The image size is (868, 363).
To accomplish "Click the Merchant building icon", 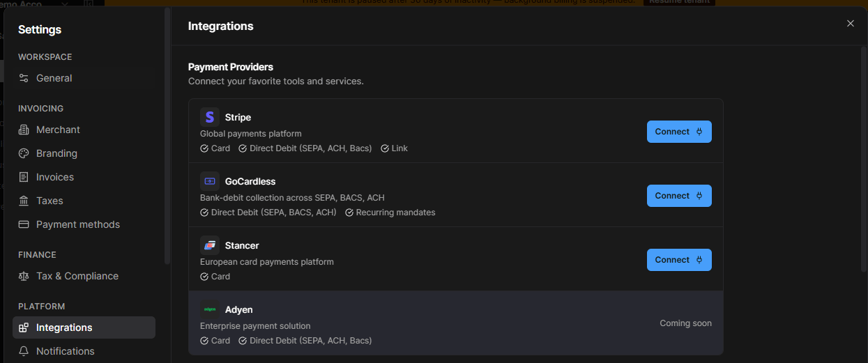I will [x=24, y=130].
